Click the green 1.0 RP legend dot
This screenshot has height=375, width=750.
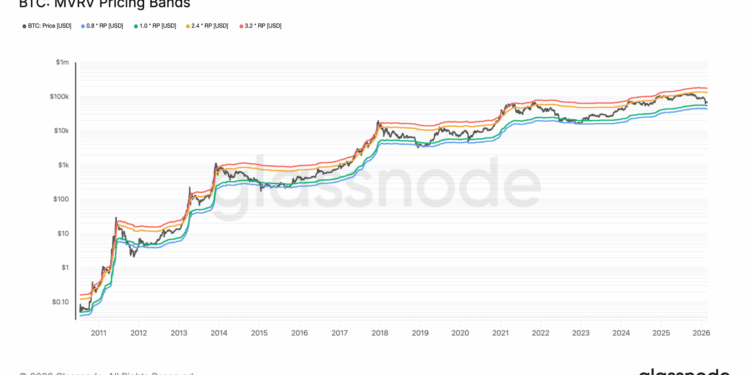pyautogui.click(x=135, y=26)
